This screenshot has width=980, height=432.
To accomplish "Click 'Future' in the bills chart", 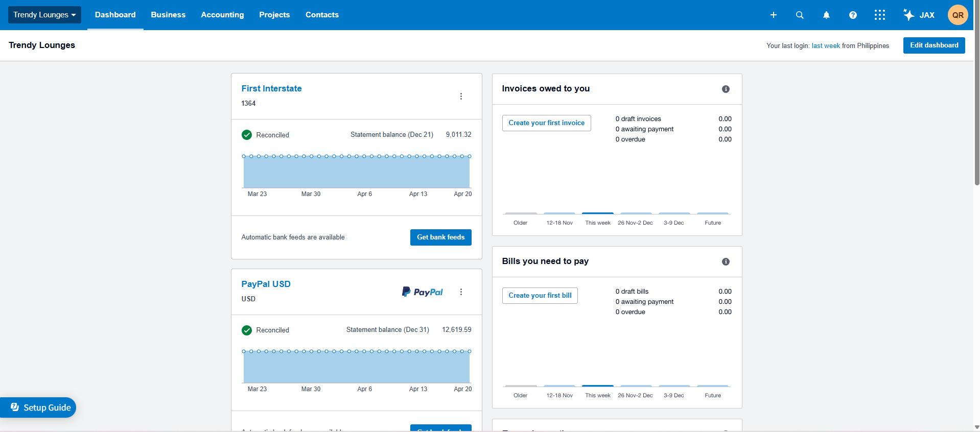I will pyautogui.click(x=713, y=396).
